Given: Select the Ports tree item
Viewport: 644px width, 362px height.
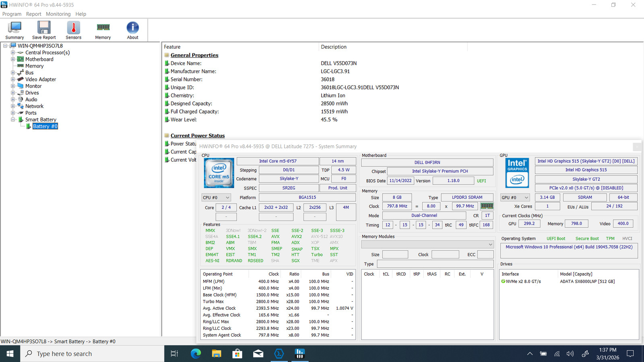Looking at the screenshot, I should 31,113.
